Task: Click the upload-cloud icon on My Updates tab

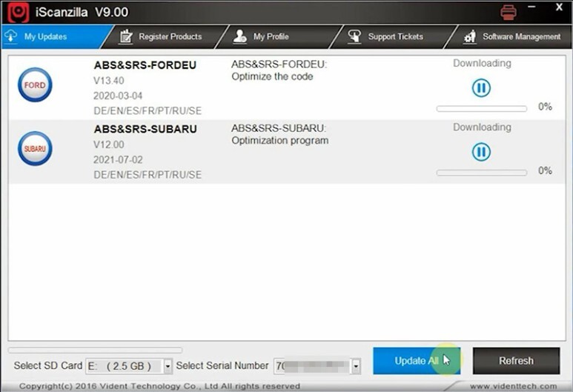Action: 11,36
